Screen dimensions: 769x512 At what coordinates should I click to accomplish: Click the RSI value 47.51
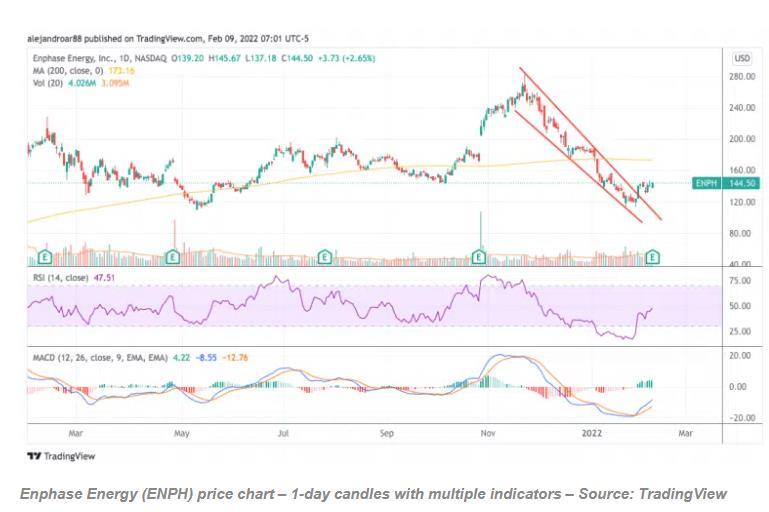104,278
